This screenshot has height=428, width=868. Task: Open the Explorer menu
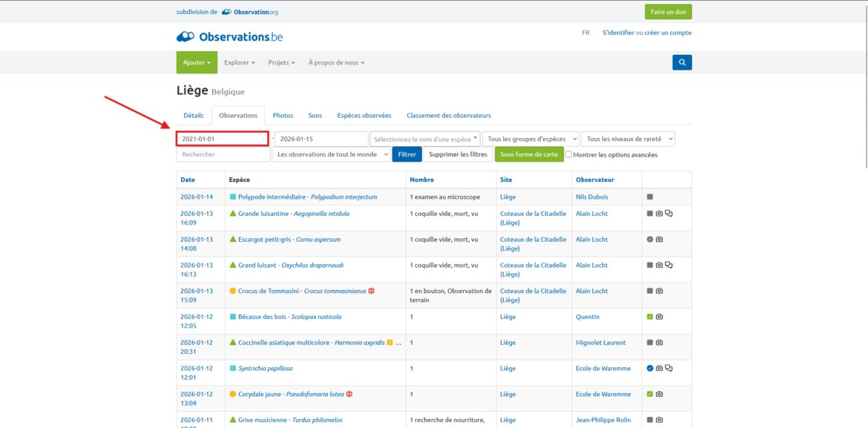tap(239, 62)
